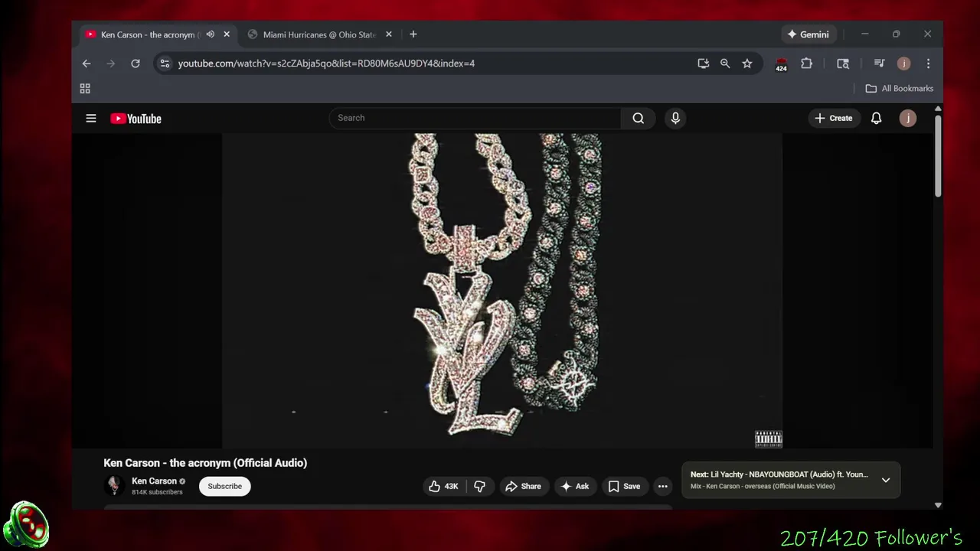Click Mix - Ken Carson - overseas subtitle
This screenshot has height=551, width=980.
763,487
